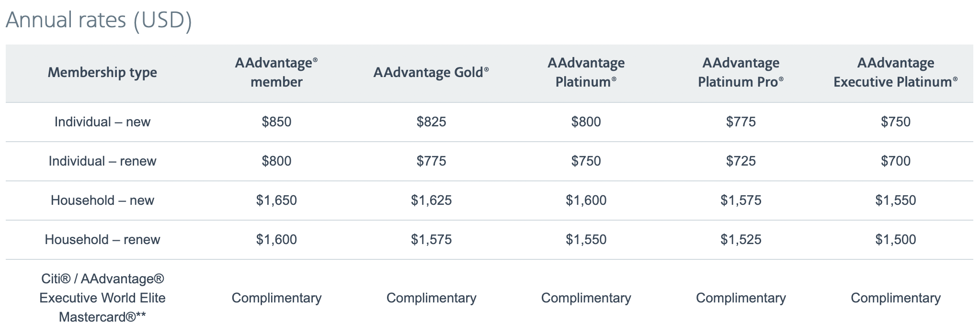Screen dimensions: 980x335
Task: Click the $850 Individual new rate
Action: pyautogui.click(x=276, y=122)
